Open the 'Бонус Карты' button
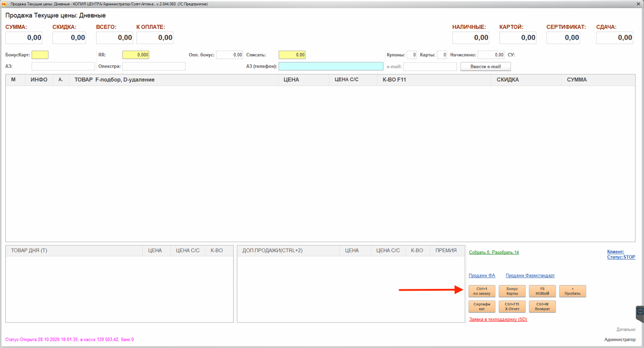The image size is (644, 348). [512, 291]
